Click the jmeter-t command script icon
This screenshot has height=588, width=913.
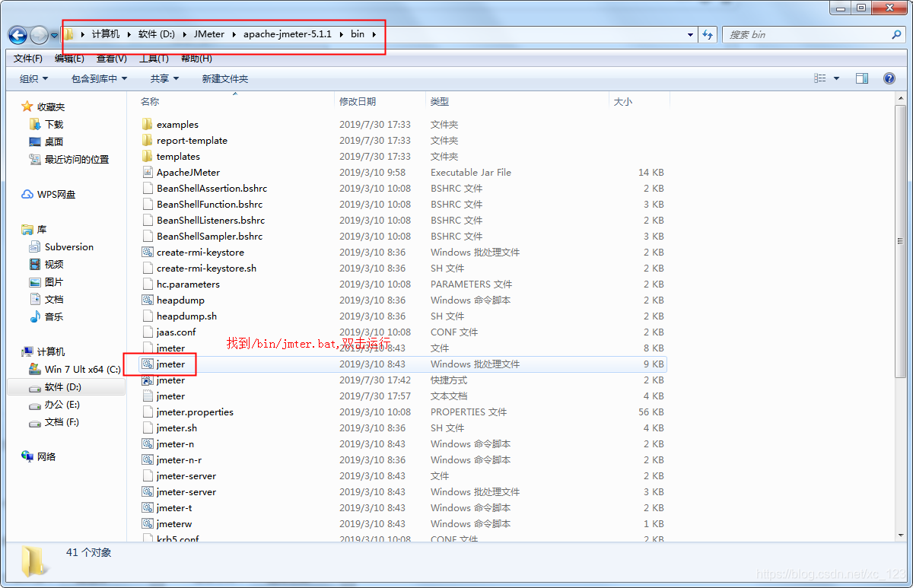(x=148, y=507)
